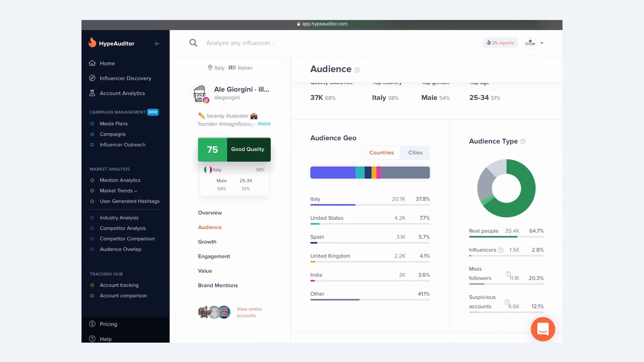Click the Help question mark icon
This screenshot has width=644, height=362.
[92, 339]
